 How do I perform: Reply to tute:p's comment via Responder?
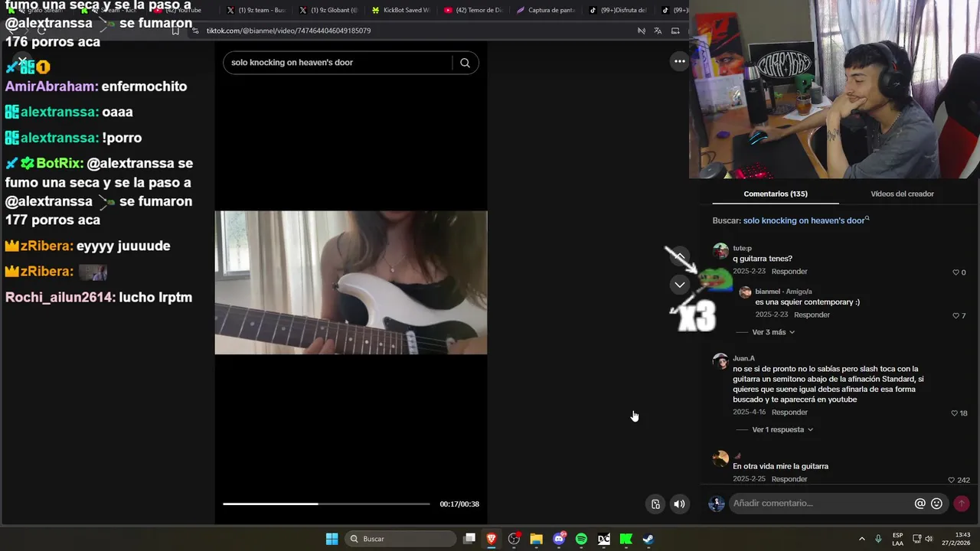click(x=789, y=272)
